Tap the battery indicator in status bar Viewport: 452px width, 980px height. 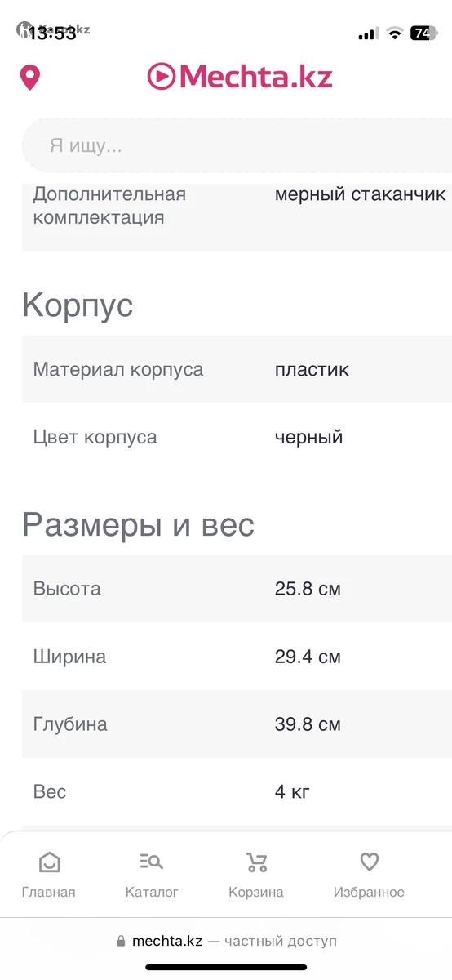pyautogui.click(x=423, y=33)
